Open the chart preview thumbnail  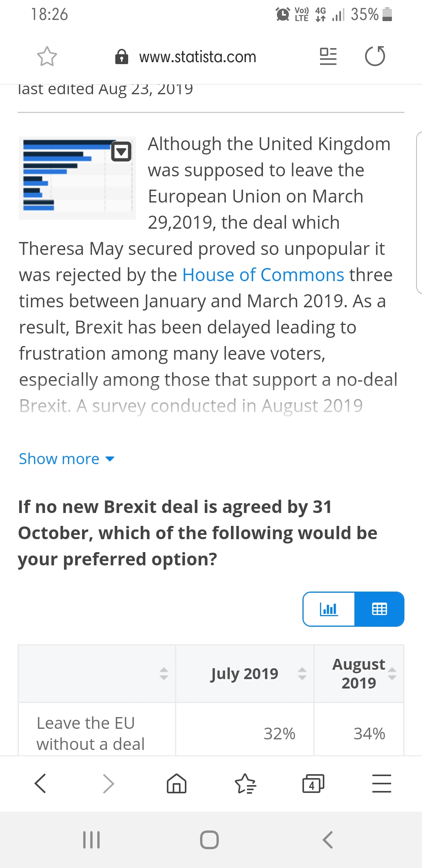pyautogui.click(x=77, y=178)
